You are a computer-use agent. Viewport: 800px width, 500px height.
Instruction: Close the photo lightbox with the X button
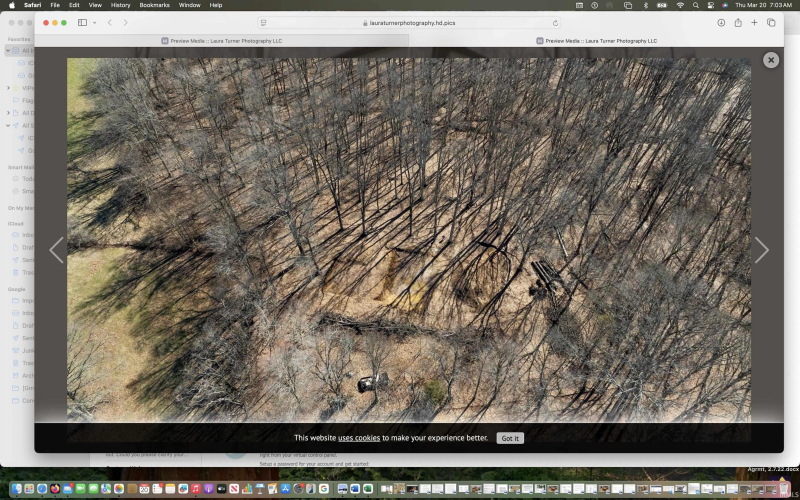pos(770,60)
